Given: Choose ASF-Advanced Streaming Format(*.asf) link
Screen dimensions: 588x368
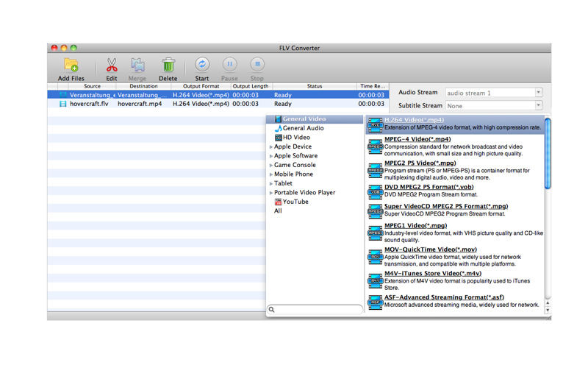Looking at the screenshot, I should point(444,297).
